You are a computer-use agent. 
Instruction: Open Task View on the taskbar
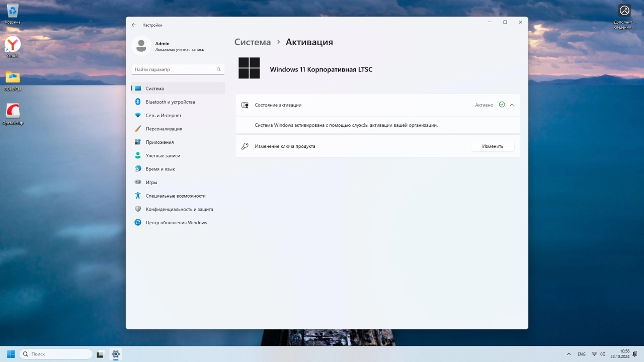tap(100, 354)
